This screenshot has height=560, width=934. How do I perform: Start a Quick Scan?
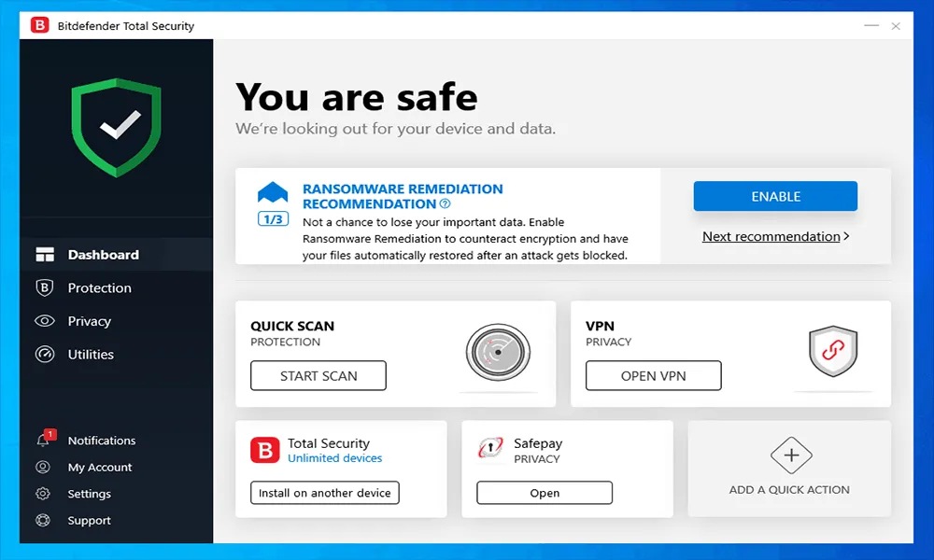click(318, 375)
